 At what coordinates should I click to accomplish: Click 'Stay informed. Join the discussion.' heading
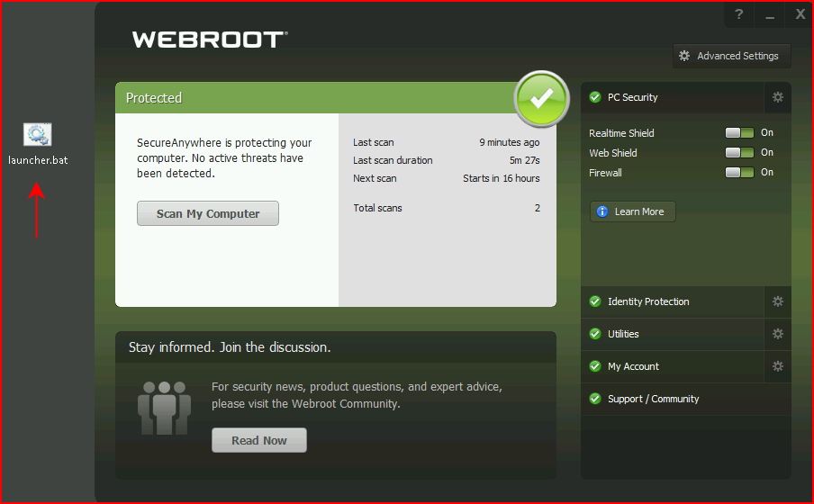[x=230, y=347]
